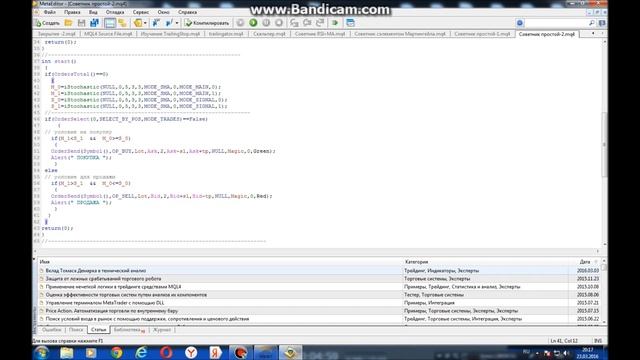Open the Справка menu
Viewport: 640px width, 360px height.
[187, 12]
